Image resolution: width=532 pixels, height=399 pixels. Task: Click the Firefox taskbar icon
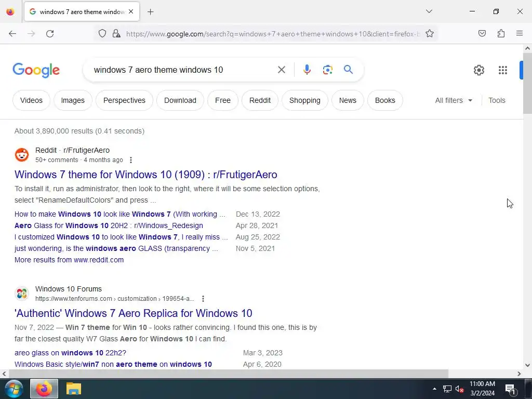[x=44, y=389]
